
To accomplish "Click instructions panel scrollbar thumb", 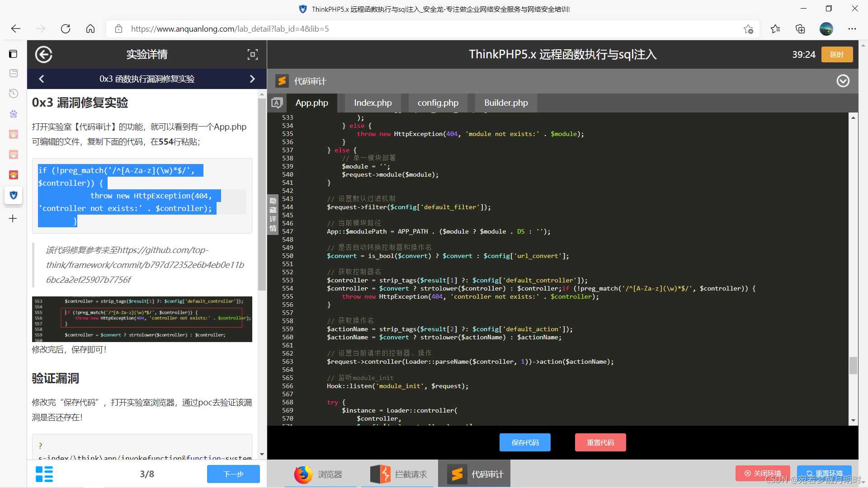I will point(262,194).
